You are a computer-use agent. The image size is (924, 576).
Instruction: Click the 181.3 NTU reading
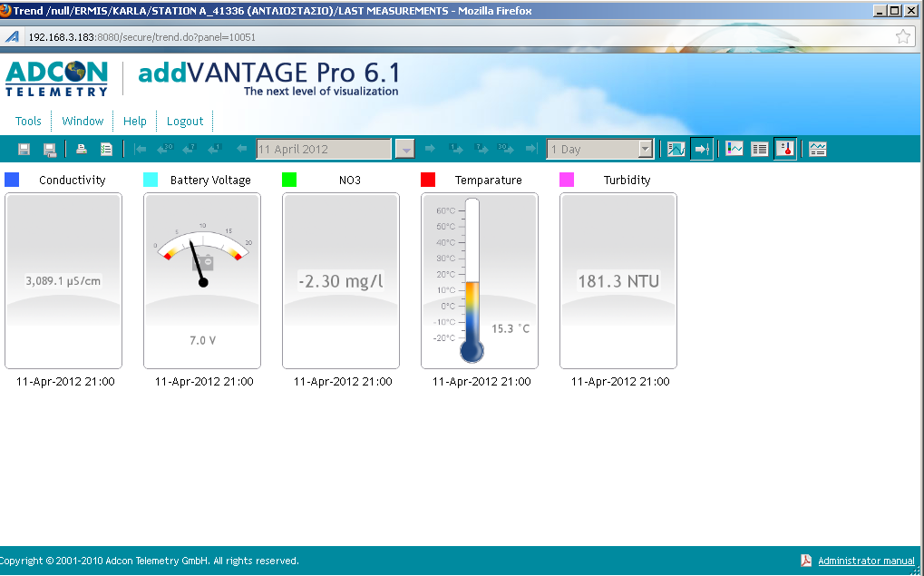click(x=618, y=281)
